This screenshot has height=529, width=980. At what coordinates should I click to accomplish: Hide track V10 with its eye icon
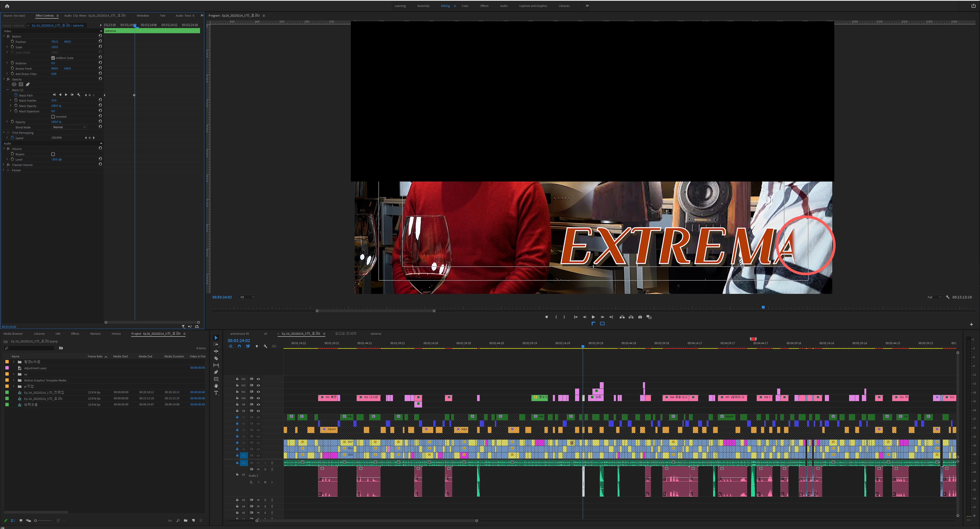tap(258, 398)
